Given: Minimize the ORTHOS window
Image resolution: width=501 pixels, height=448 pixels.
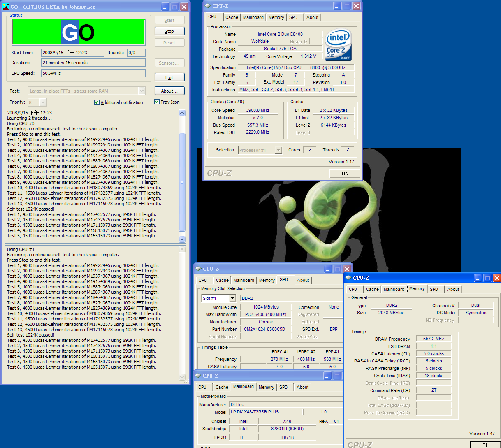Looking at the screenshot, I should pos(165,7).
